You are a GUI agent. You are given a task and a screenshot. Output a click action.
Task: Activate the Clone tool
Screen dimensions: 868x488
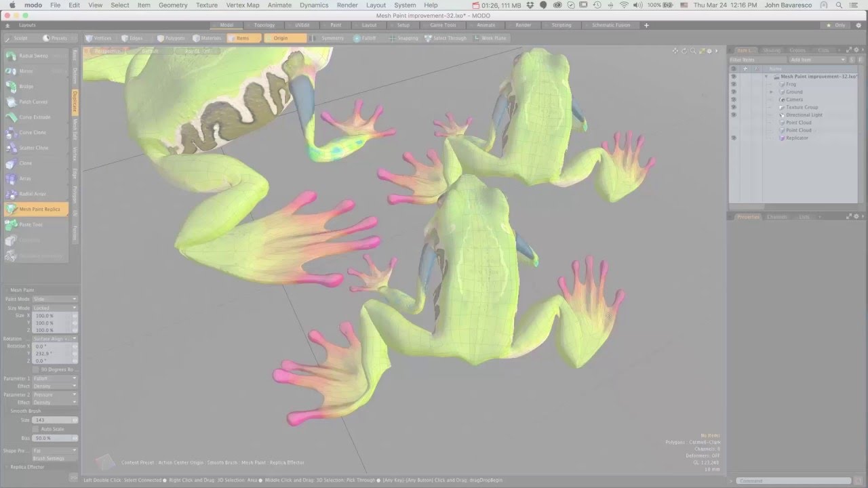point(35,163)
